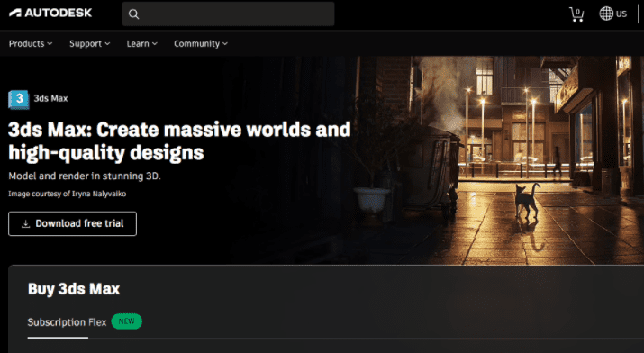This screenshot has width=644, height=353.
Task: Focus the search input field
Action: coord(228,14)
